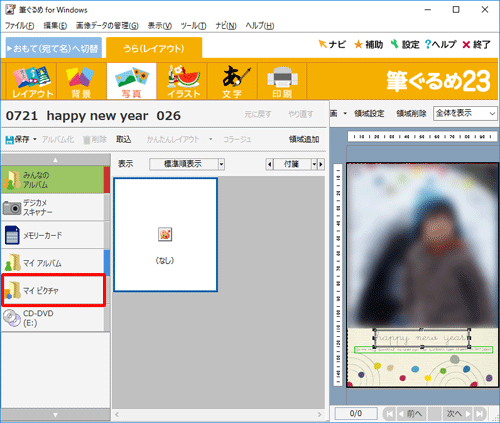Screen dimensions: 500x423
Task: Select the 写真 (Photo) tool icon
Action: point(131,81)
